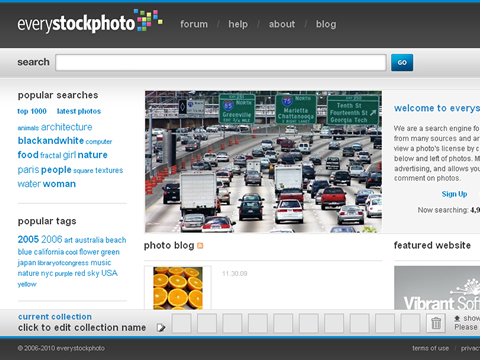The width and height of the screenshot is (480, 360).
Task: Click the photo blog RSS feed icon
Action: pyautogui.click(x=200, y=246)
